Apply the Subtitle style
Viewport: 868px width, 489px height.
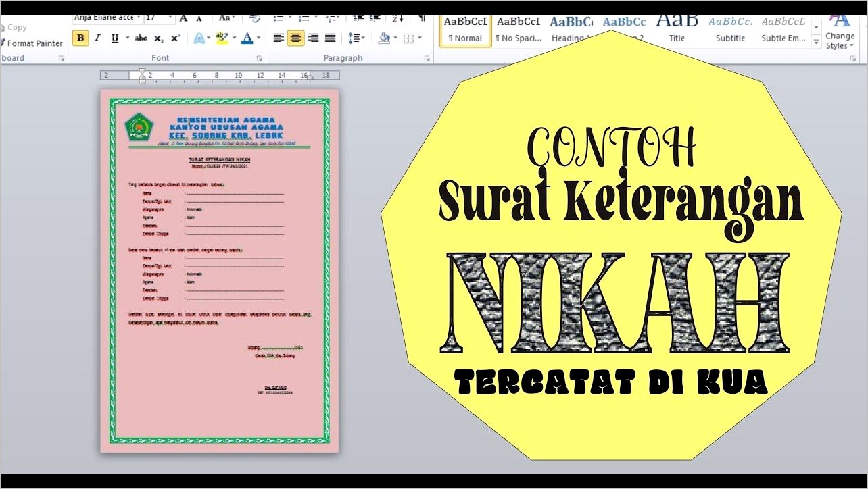(x=730, y=29)
